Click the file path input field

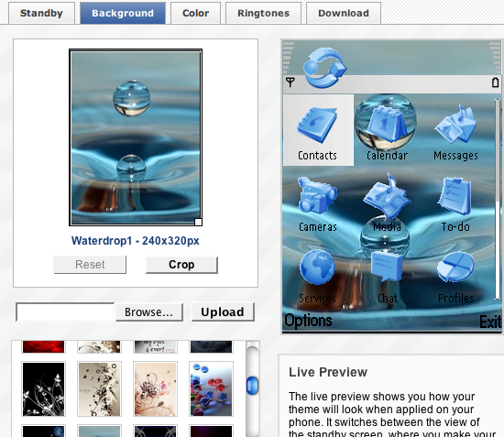coord(66,312)
